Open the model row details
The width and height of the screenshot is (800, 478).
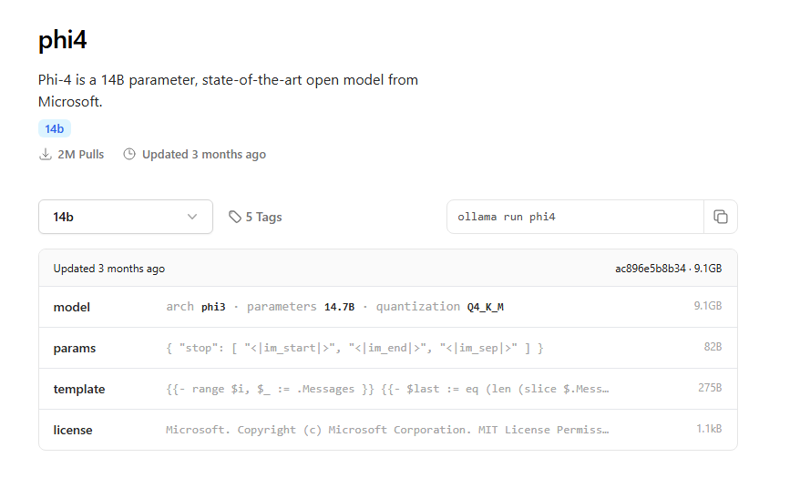click(388, 307)
